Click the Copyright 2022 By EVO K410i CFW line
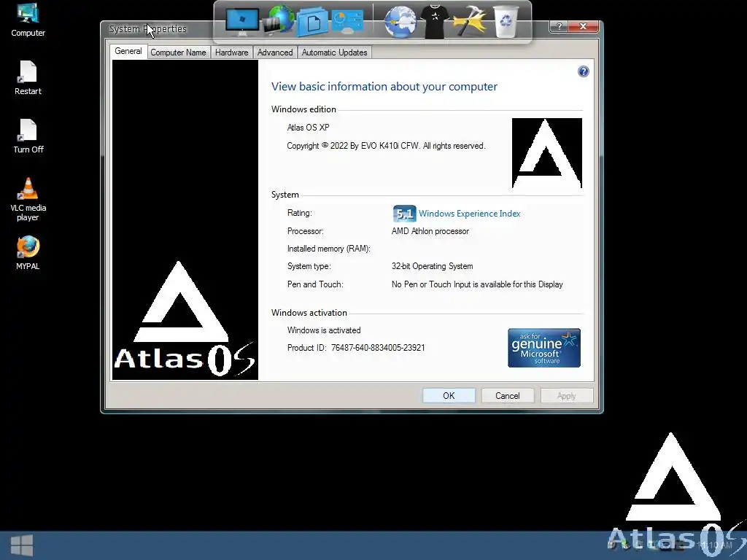The height and width of the screenshot is (560, 747). [x=386, y=146]
